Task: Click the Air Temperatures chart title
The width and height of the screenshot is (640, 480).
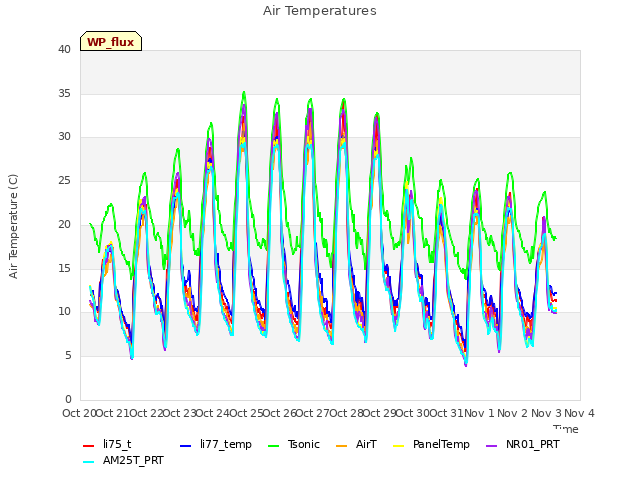Action: click(x=320, y=11)
